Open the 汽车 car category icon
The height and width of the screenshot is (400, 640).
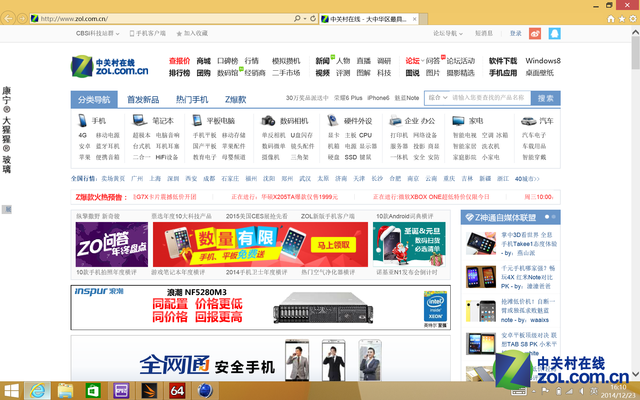tap(529, 121)
